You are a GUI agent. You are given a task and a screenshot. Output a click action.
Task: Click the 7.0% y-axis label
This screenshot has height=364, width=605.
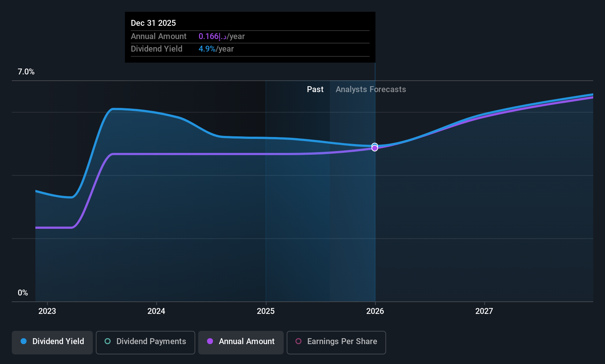(x=26, y=72)
